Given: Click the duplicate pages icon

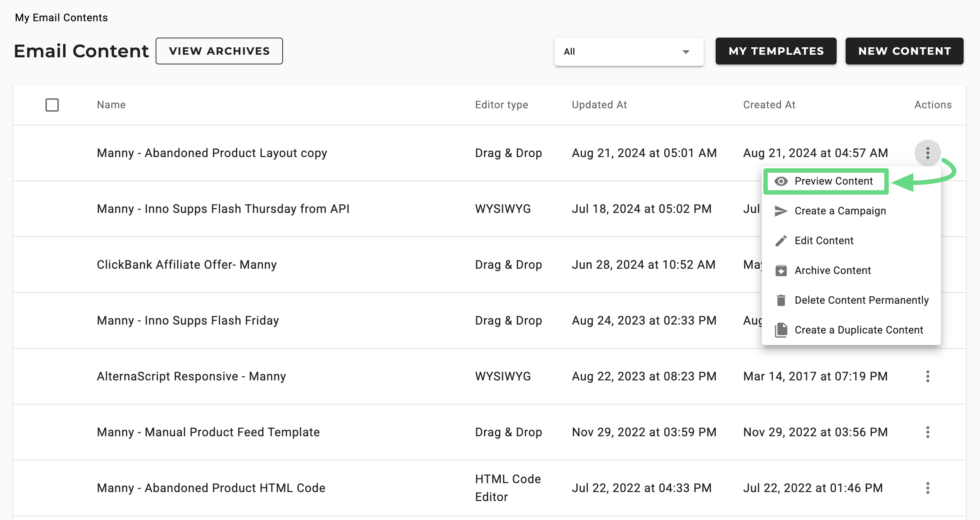Looking at the screenshot, I should point(781,330).
